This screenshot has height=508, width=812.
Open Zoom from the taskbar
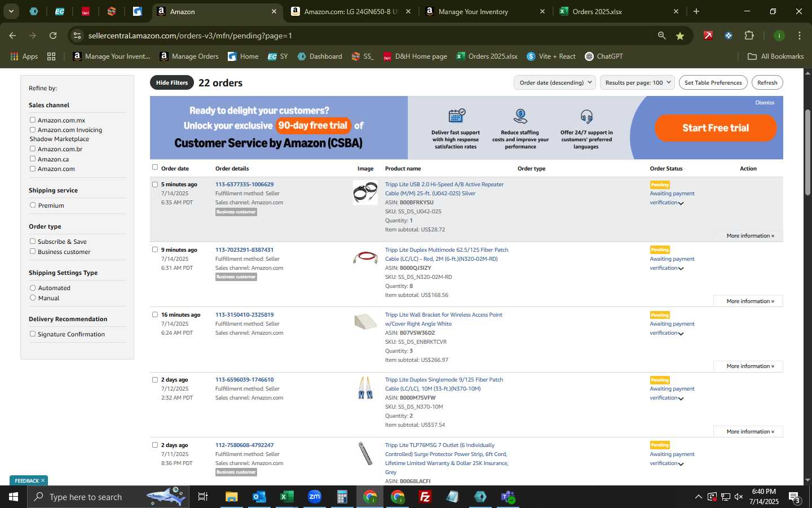click(x=315, y=497)
